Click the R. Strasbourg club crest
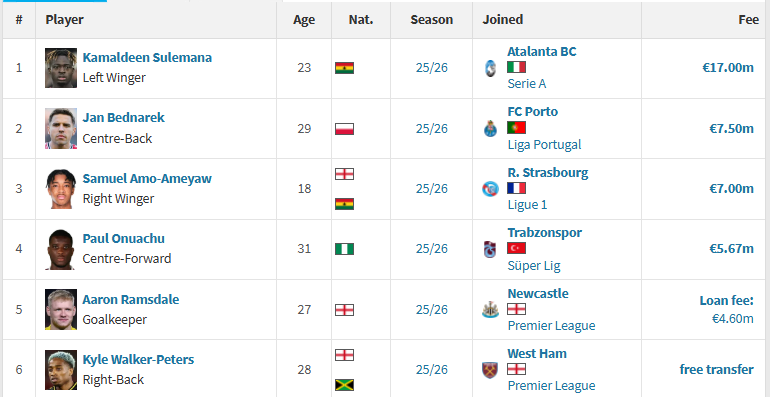 coord(490,189)
